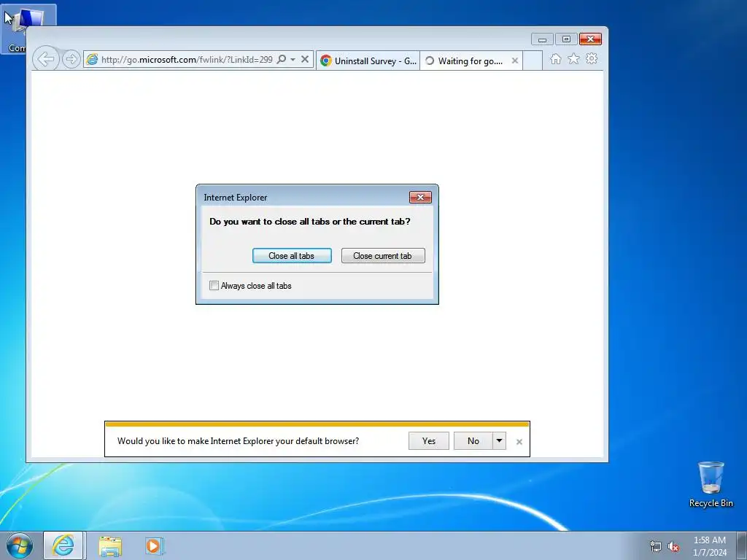
Task: Open the Windows Start menu orb
Action: [20, 545]
